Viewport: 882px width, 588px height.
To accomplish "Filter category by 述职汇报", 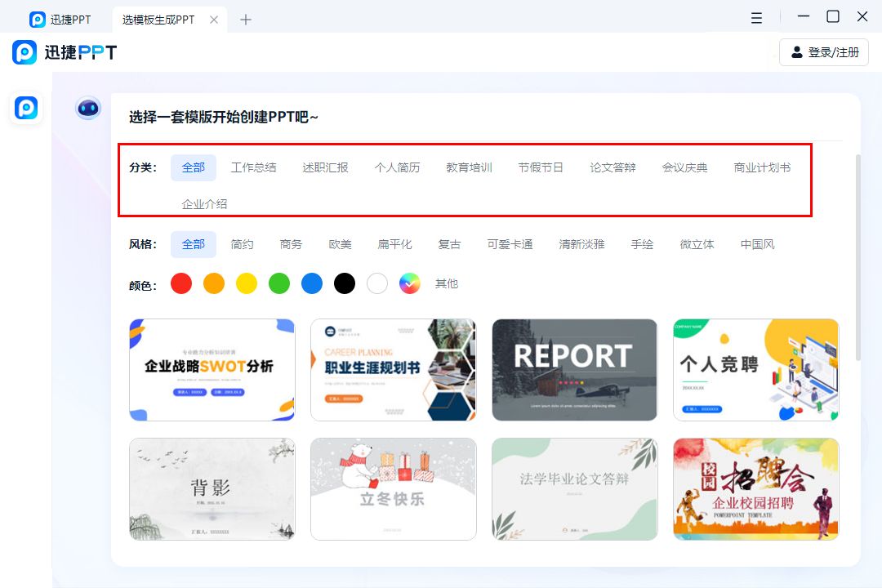I will click(x=325, y=167).
